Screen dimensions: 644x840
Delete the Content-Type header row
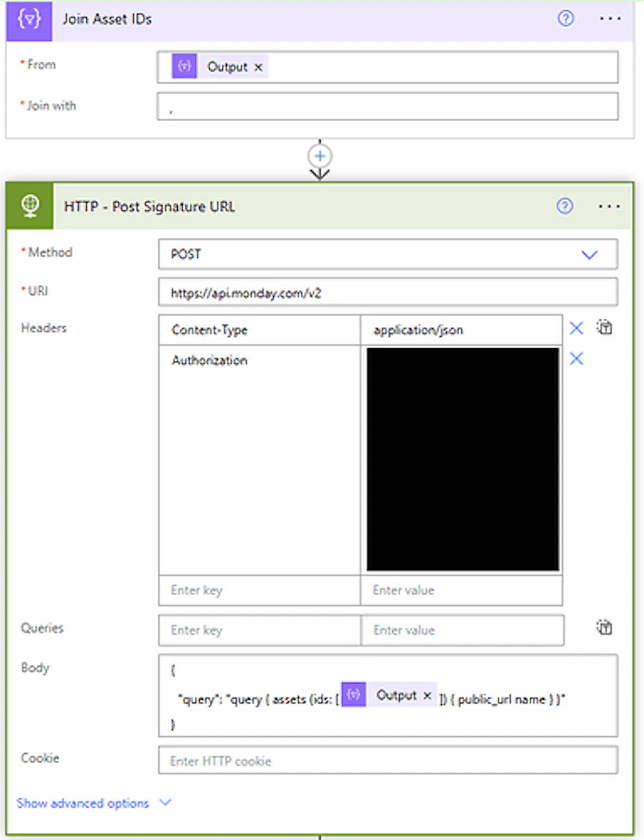pos(576,328)
